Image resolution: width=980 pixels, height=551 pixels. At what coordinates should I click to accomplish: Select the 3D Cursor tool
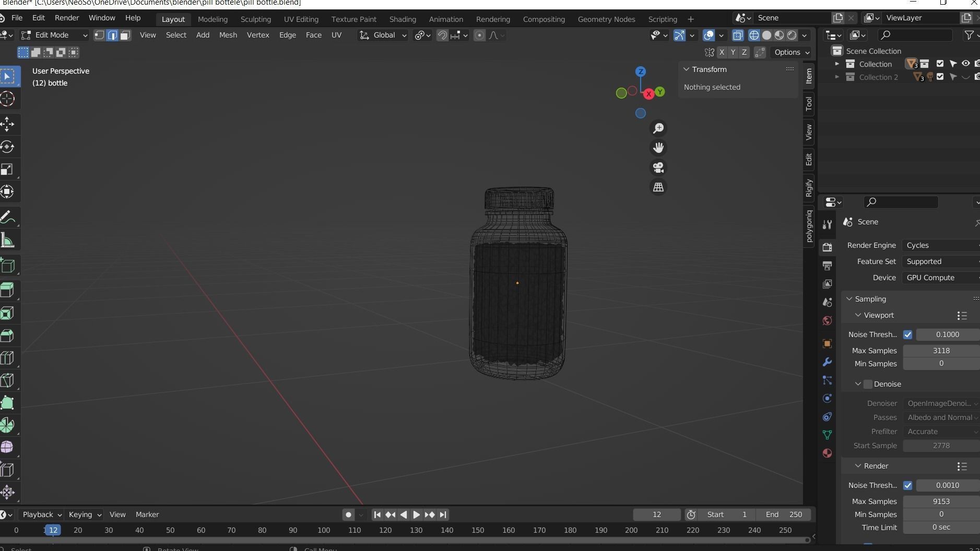tap(8, 99)
